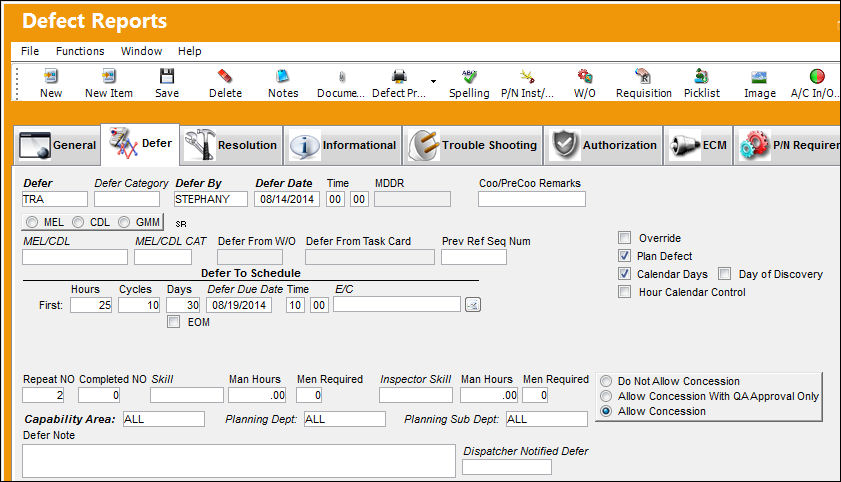
Task: Click the Coo/PreCoo Remarks field
Action: [x=532, y=199]
